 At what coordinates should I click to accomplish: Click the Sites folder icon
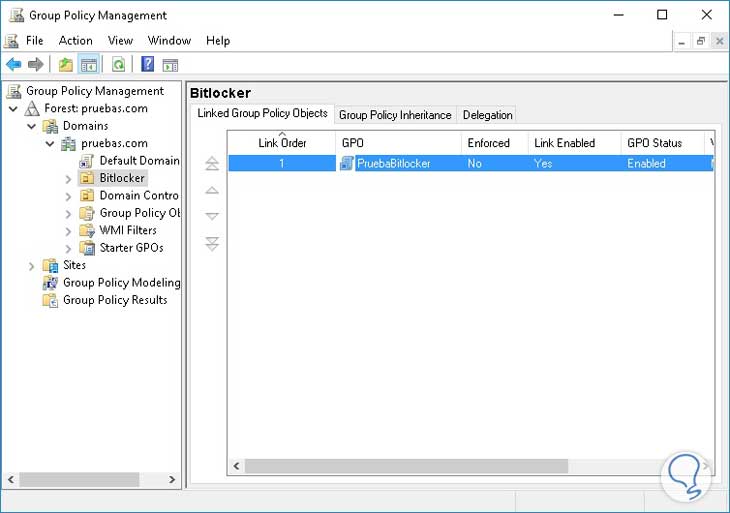(50, 265)
